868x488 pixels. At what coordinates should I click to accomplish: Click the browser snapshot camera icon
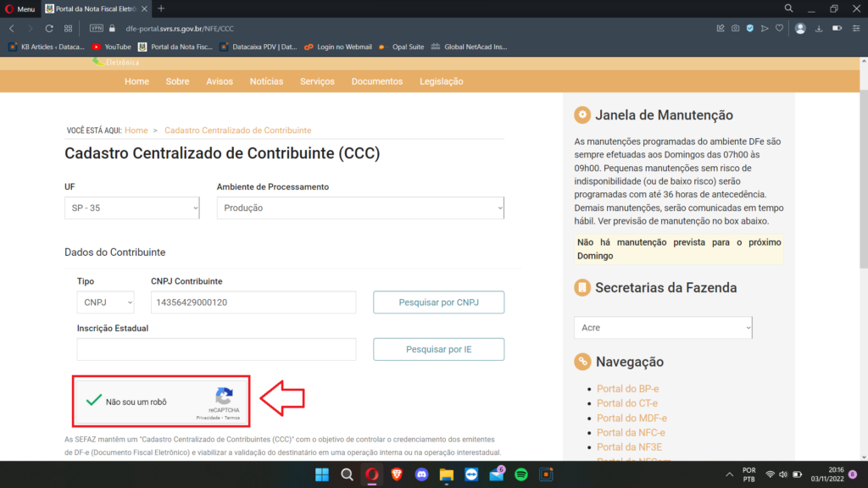(x=735, y=28)
